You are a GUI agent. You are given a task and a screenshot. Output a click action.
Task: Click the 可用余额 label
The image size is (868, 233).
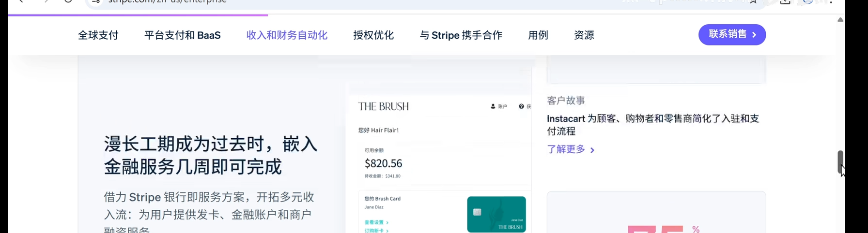[x=374, y=150]
